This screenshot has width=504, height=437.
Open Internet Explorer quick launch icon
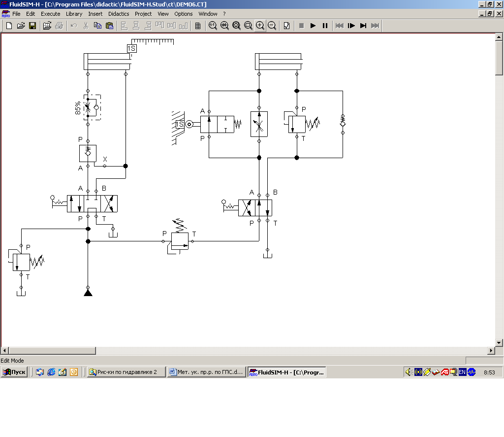(x=51, y=372)
